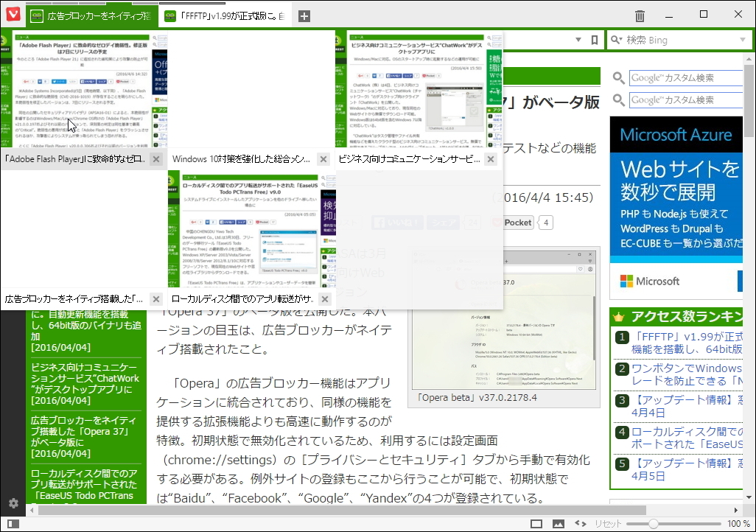The height and width of the screenshot is (532, 756).
Task: Close the Adobe Flash Player tab thumbnail
Action: coord(155,158)
